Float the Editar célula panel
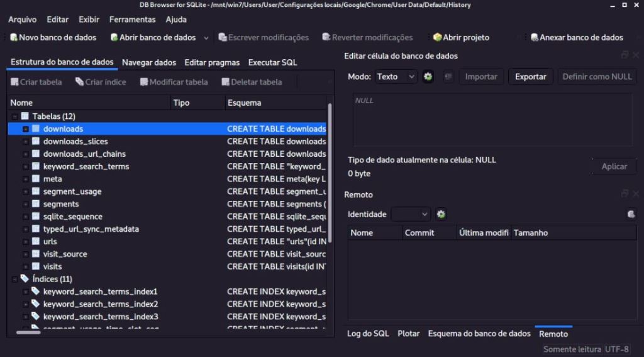 point(625,55)
